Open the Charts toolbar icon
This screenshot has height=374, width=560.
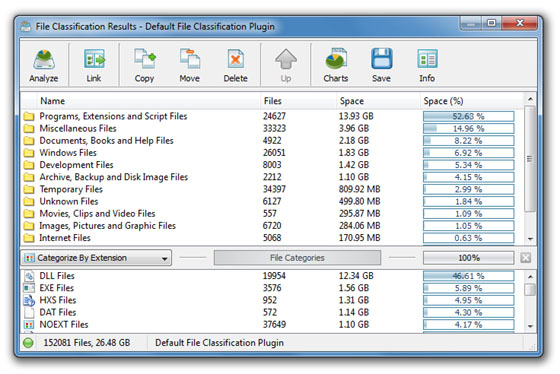tap(336, 59)
